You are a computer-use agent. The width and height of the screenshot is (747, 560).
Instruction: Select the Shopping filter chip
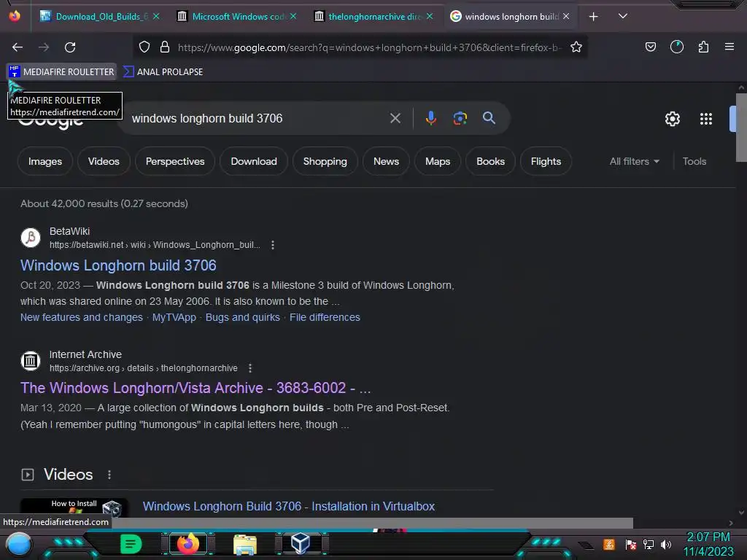coord(325,161)
